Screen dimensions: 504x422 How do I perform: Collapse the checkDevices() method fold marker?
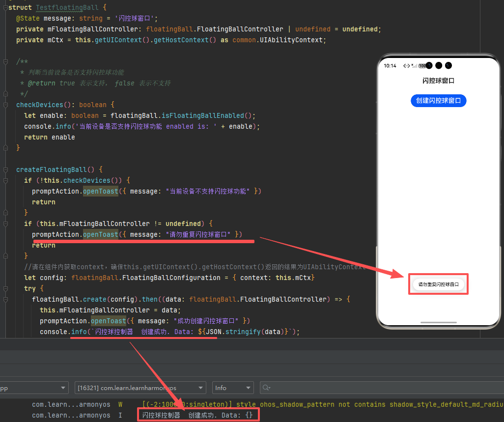tap(5, 105)
